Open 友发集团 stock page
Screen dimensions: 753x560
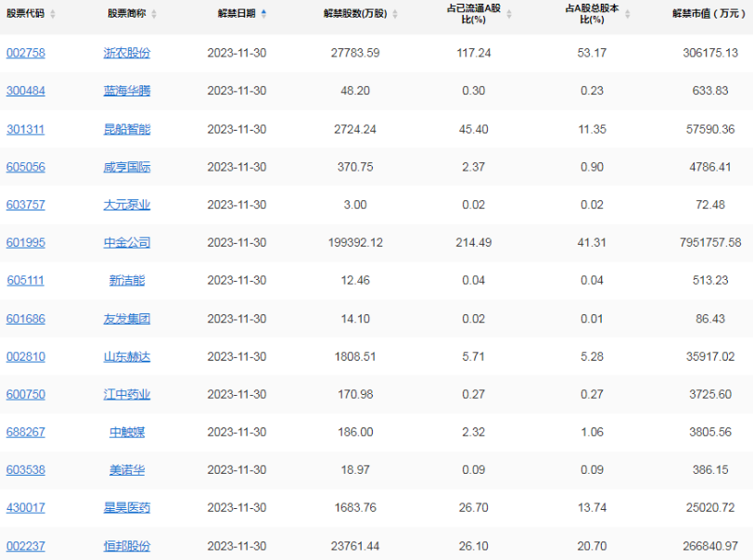(x=127, y=319)
